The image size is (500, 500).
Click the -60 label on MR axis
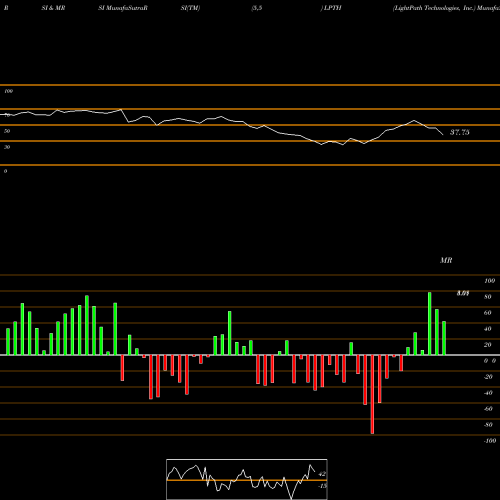click(488, 409)
